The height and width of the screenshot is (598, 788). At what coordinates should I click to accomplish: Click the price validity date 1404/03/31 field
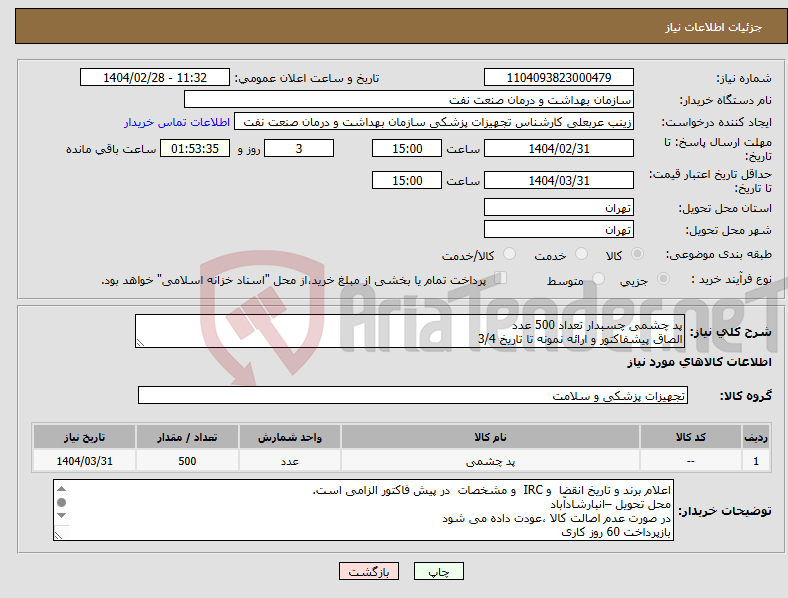(558, 180)
